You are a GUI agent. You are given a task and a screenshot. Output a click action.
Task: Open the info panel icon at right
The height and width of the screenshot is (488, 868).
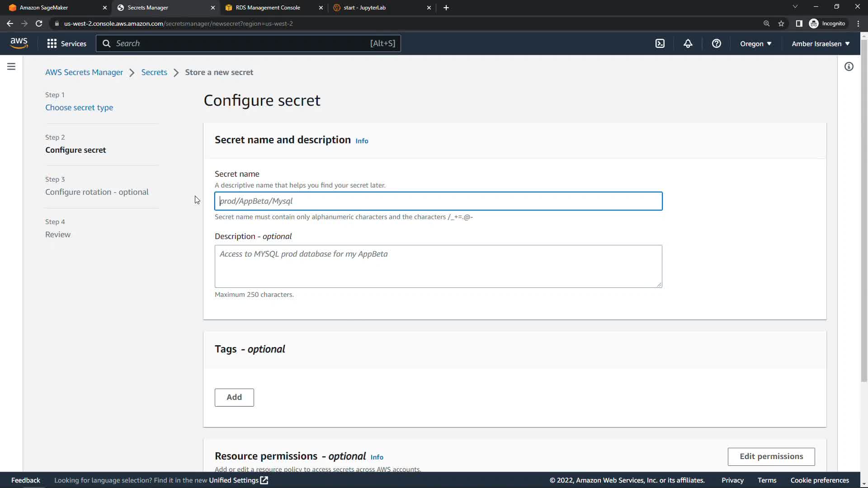(x=849, y=66)
